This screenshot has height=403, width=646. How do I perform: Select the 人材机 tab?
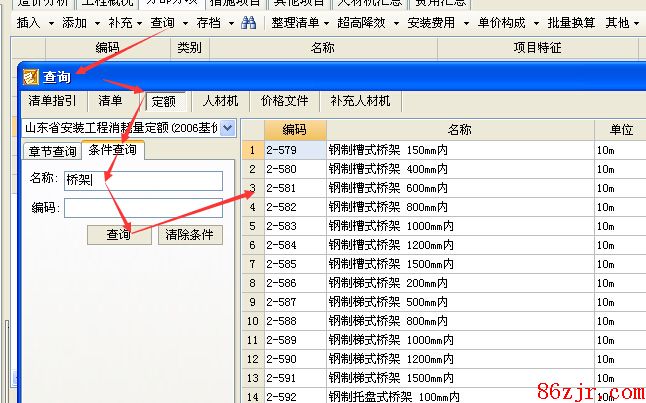click(x=220, y=101)
